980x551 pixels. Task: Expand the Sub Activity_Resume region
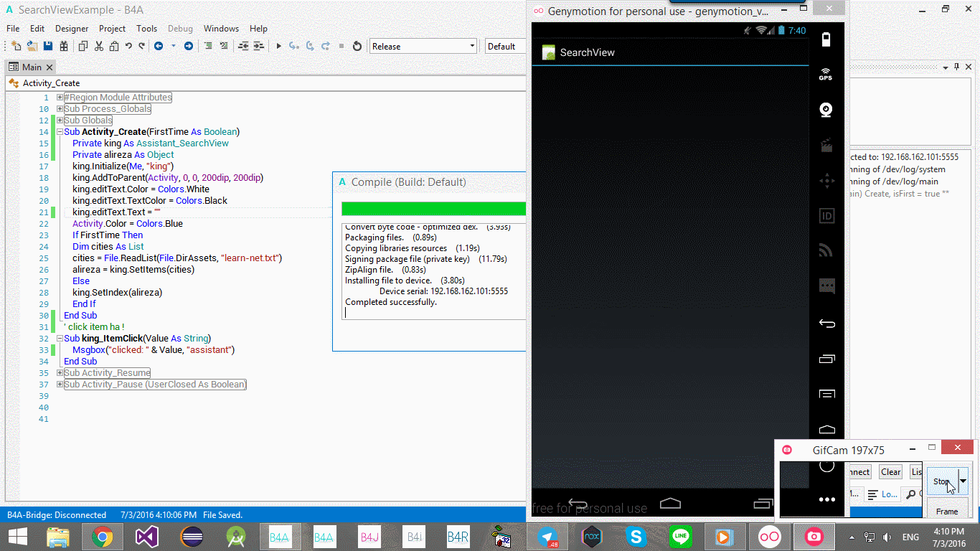[x=60, y=373]
